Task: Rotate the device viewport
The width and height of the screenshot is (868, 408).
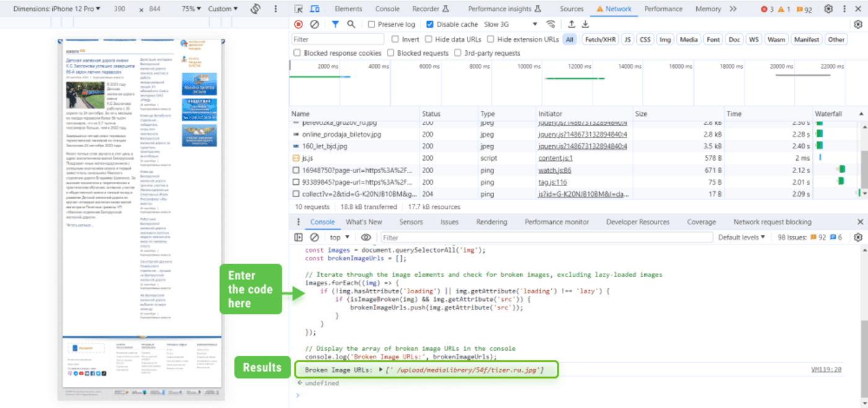Action: pos(255,9)
